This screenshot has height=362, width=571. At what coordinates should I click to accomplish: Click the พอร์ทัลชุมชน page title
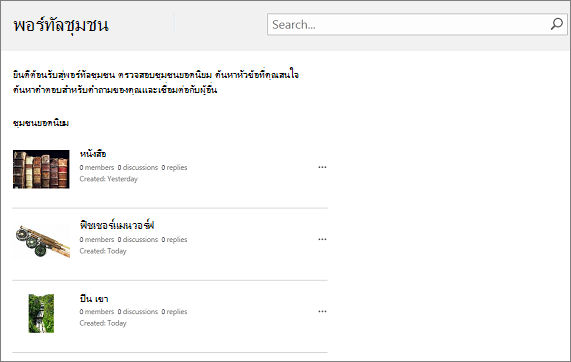[61, 25]
